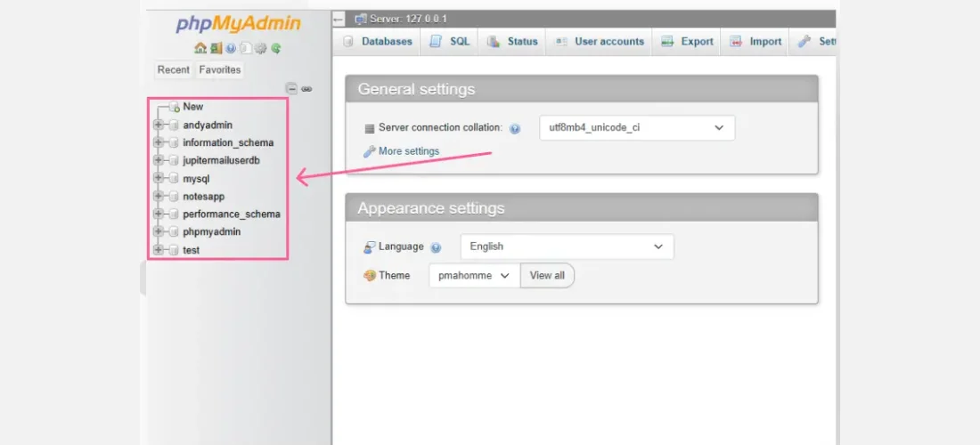Switch to the Status tab
This screenshot has height=445, width=980.
click(512, 42)
